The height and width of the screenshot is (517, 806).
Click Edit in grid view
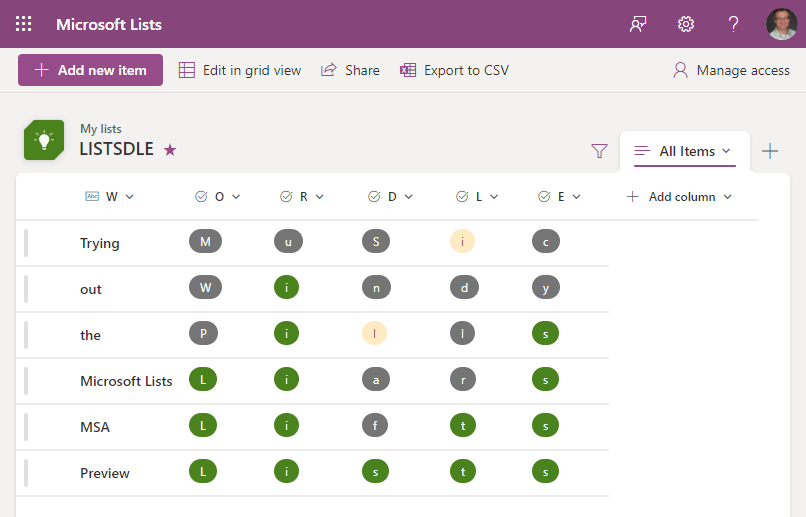(x=240, y=70)
